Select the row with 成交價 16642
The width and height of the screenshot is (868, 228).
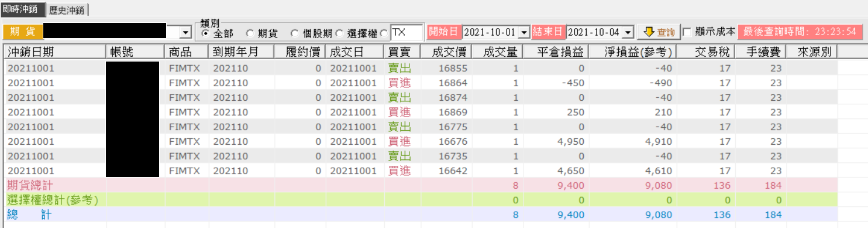click(421, 171)
